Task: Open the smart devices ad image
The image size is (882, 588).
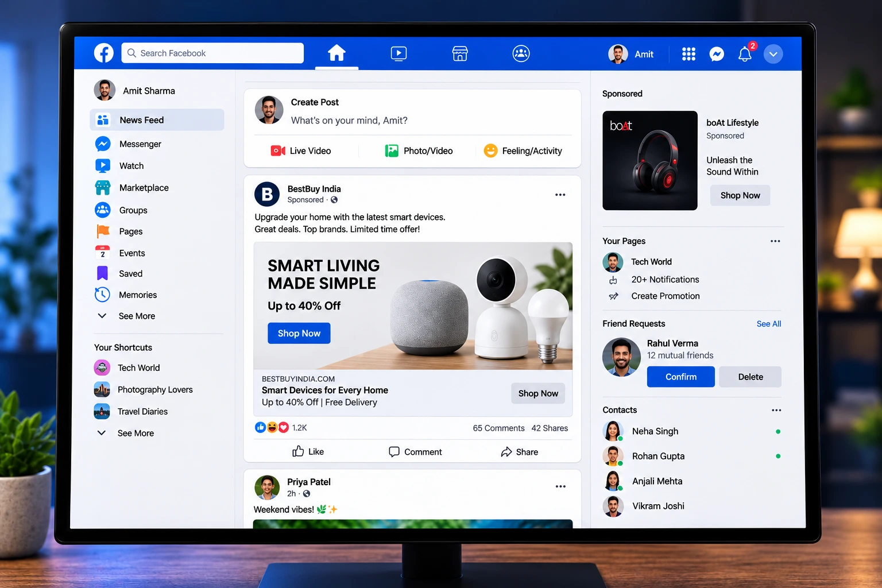Action: 413,305
